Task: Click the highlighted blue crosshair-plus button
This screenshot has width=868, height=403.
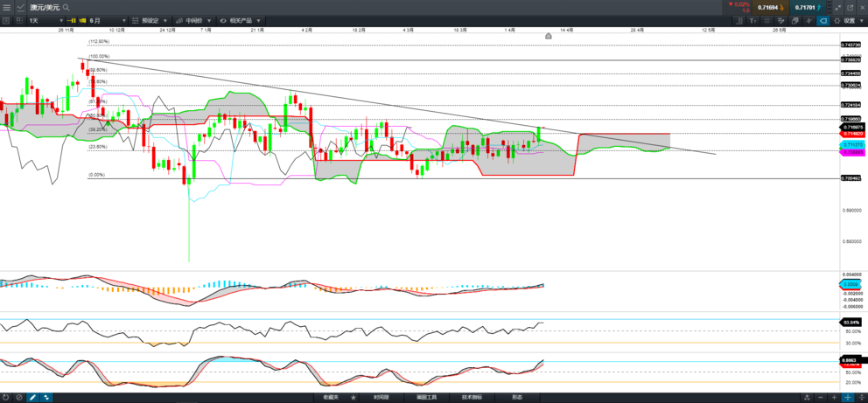Action: click(x=847, y=397)
